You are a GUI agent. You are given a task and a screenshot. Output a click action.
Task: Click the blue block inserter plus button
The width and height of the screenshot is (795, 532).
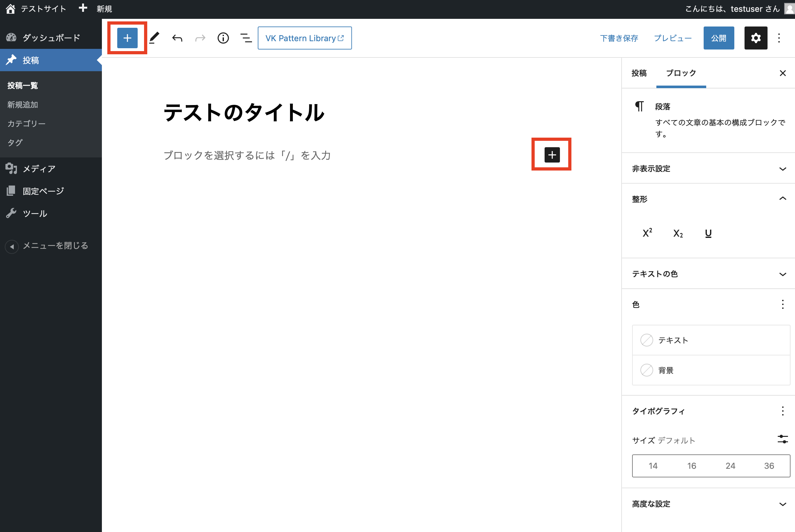coord(127,38)
